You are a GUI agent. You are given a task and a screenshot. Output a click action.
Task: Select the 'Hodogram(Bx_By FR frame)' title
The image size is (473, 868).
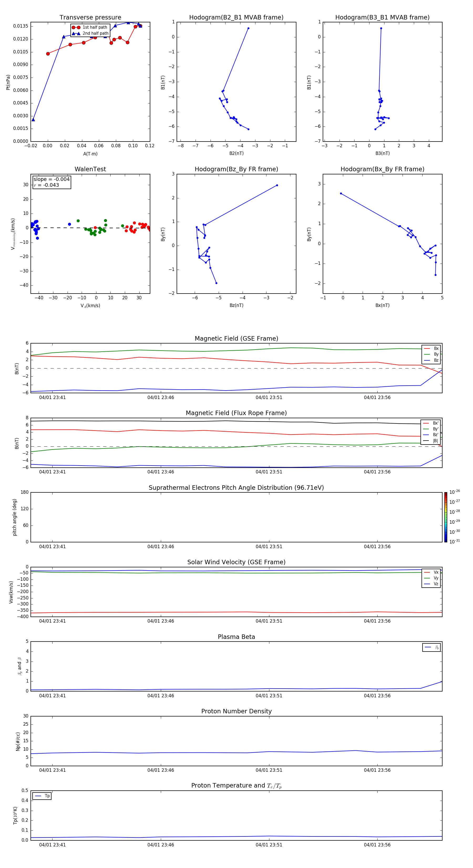coord(382,169)
